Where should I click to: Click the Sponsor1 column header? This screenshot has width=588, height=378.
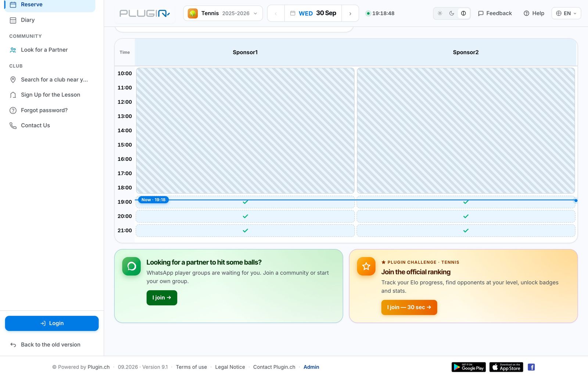click(x=245, y=53)
